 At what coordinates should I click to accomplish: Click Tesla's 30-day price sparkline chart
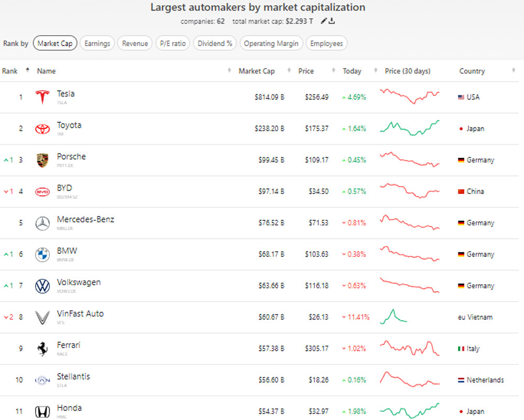(x=410, y=96)
